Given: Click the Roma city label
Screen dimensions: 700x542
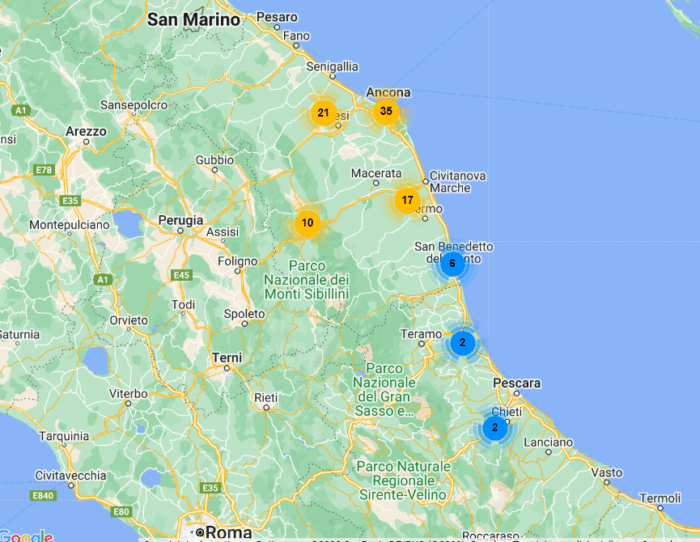Looking at the screenshot, I should [x=229, y=531].
